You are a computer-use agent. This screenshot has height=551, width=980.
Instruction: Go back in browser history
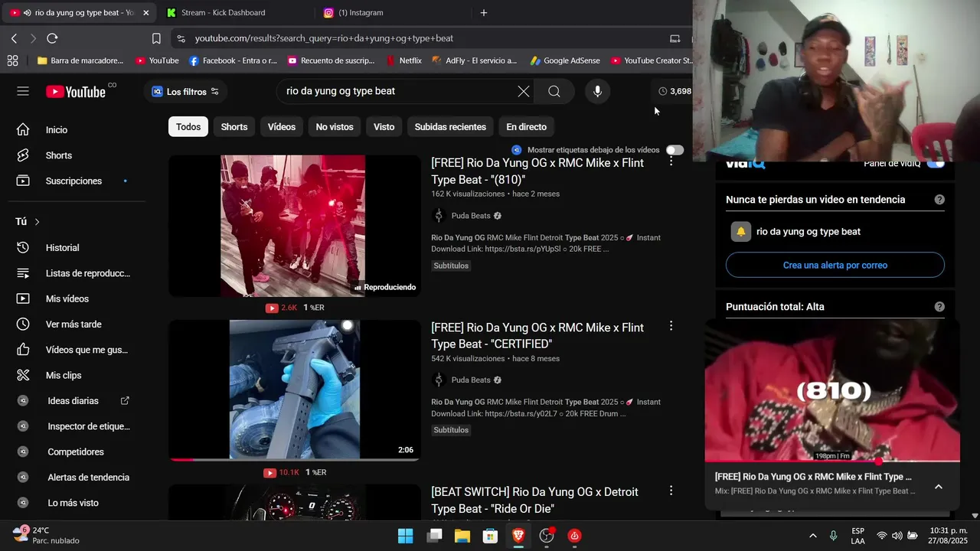pos(14,38)
